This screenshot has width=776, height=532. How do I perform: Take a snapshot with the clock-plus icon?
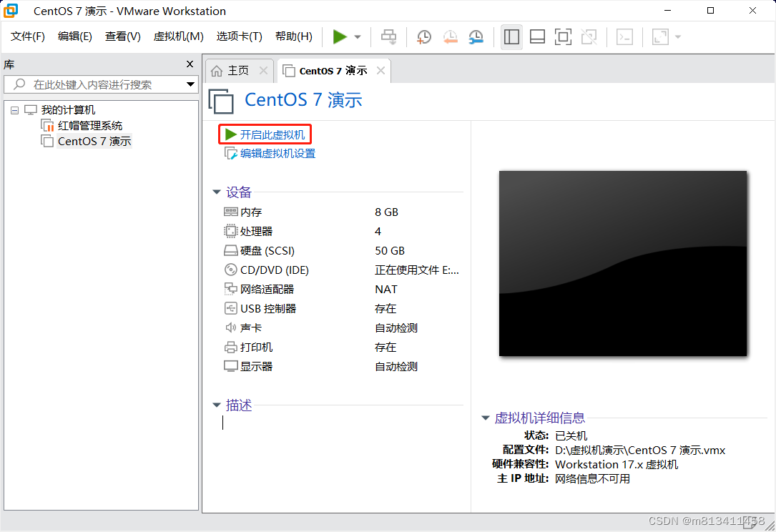[423, 36]
